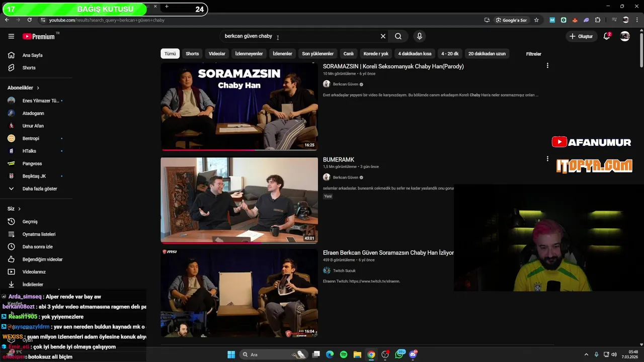Screen dimensions: 644x362
Task: Clear the search box text
Action: pyautogui.click(x=383, y=36)
